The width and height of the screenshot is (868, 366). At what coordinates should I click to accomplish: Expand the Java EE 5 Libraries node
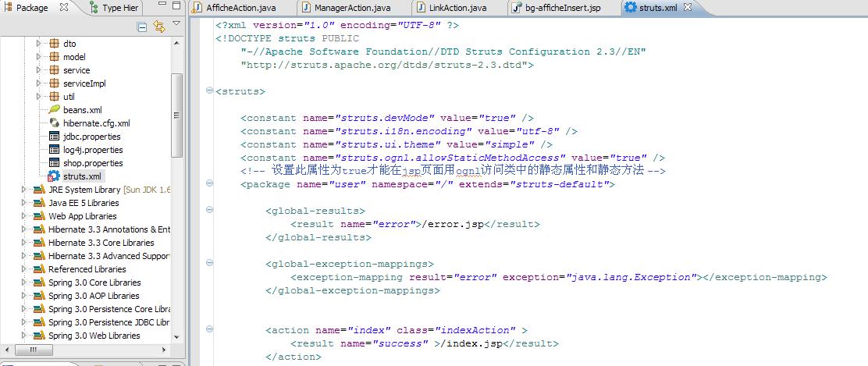point(23,203)
